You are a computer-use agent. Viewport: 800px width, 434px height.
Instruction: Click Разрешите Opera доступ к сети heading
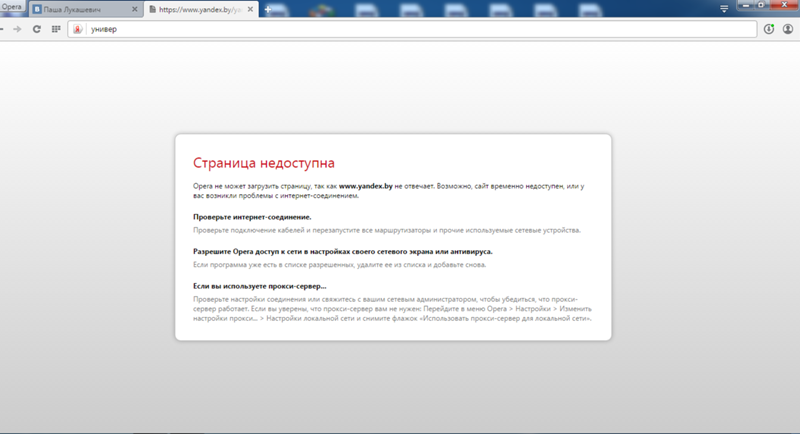point(342,251)
